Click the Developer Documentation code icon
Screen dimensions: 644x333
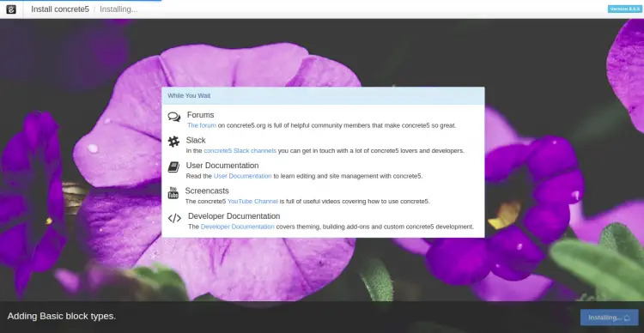(x=174, y=218)
